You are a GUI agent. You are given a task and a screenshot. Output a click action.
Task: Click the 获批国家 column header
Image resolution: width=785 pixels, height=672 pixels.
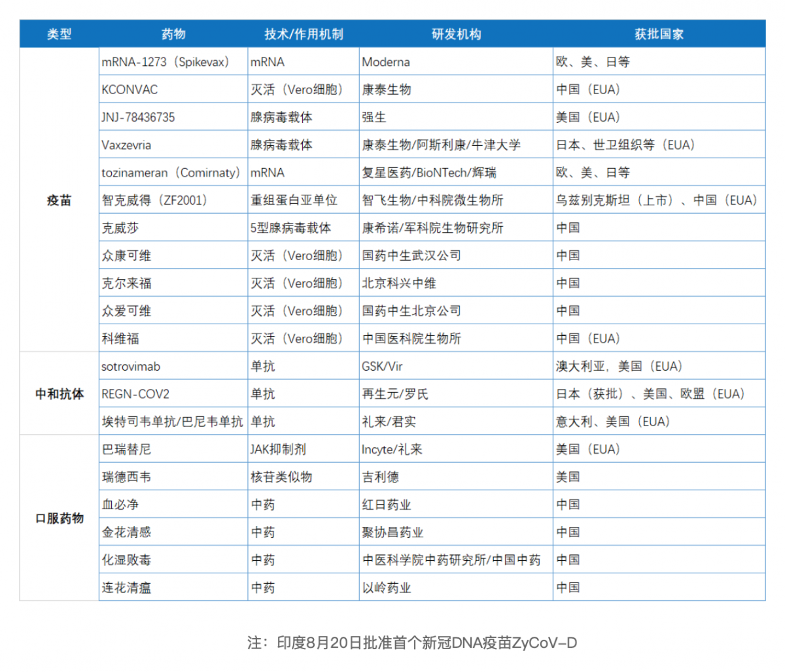click(x=659, y=34)
